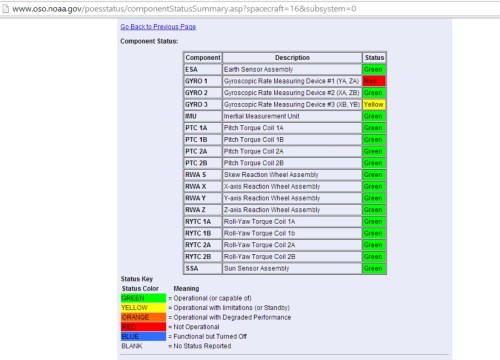
Task: Click the green status cell for GYRO 2
Action: pos(374,93)
